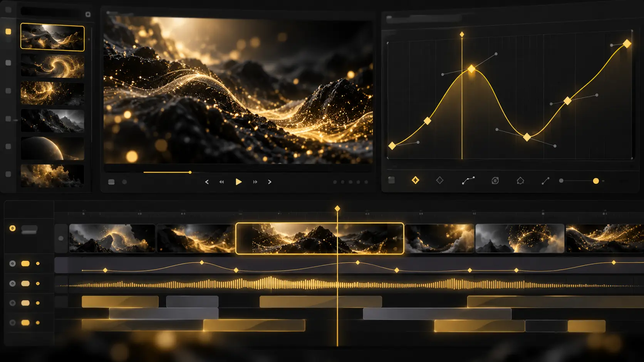
Task: Play the preview video
Action: (x=238, y=182)
